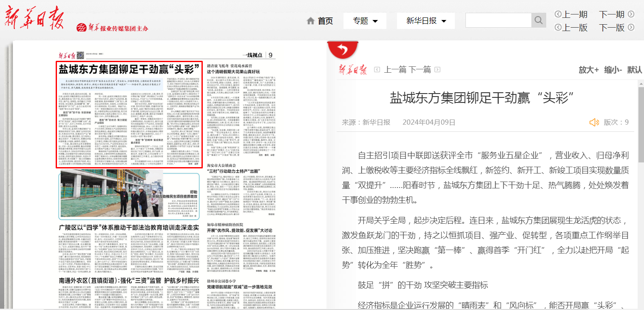Go to next article via 下一篇

point(420,70)
